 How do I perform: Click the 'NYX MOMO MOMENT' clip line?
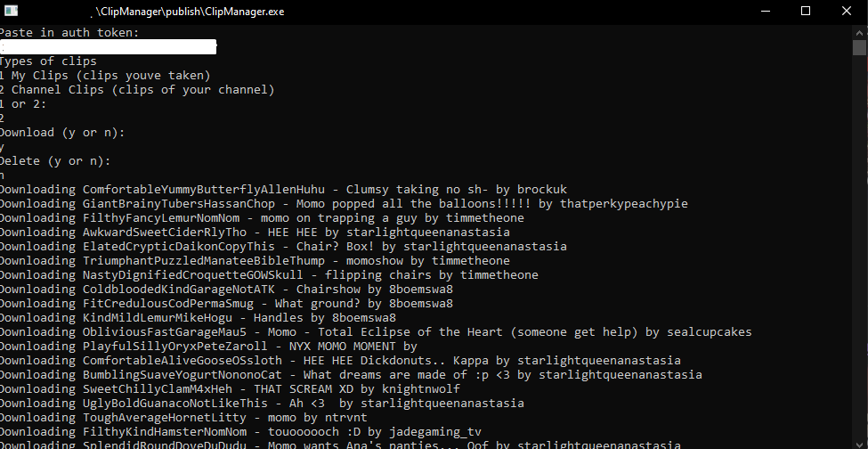(208, 347)
